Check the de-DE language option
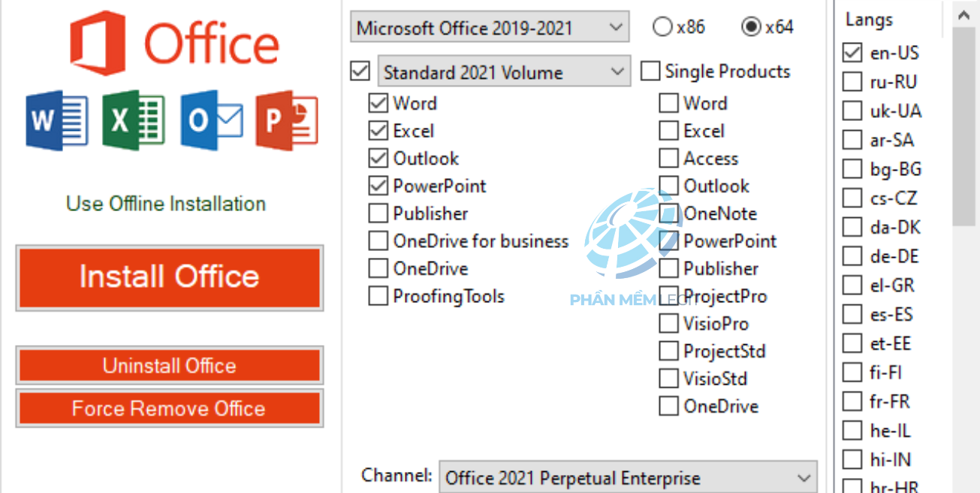Image resolution: width=980 pixels, height=493 pixels. click(x=852, y=256)
